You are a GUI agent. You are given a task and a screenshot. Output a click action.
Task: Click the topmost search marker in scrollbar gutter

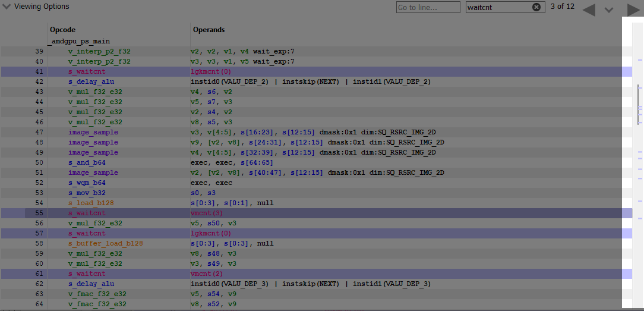coord(639,60)
